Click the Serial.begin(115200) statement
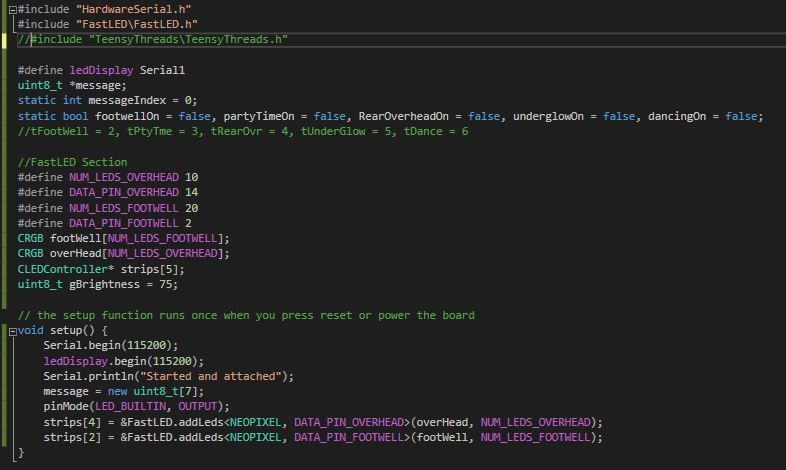This screenshot has width=786, height=470. [x=110, y=345]
